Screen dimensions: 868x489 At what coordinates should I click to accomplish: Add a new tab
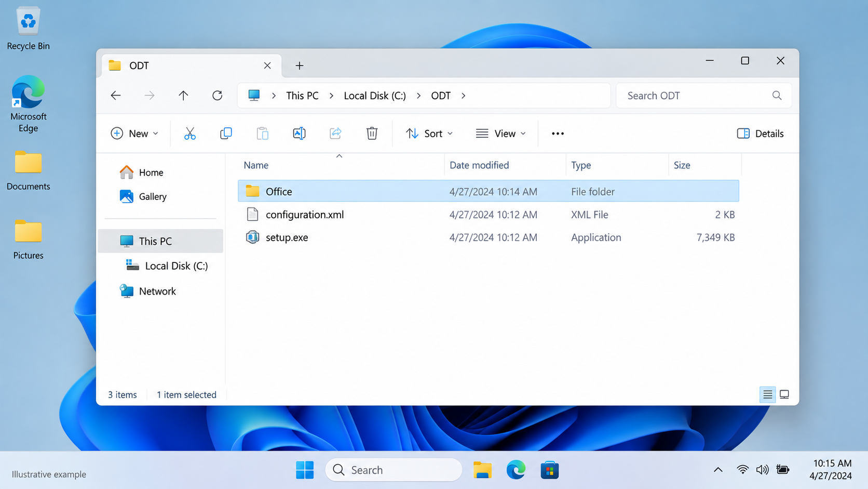(x=299, y=65)
